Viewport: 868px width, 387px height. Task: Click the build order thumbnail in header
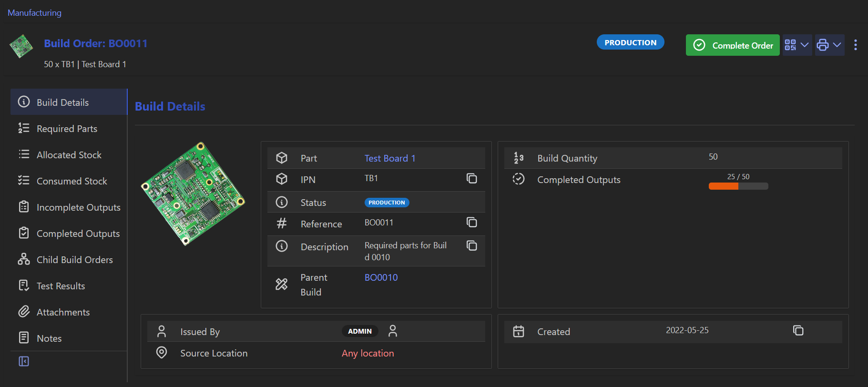point(21,46)
